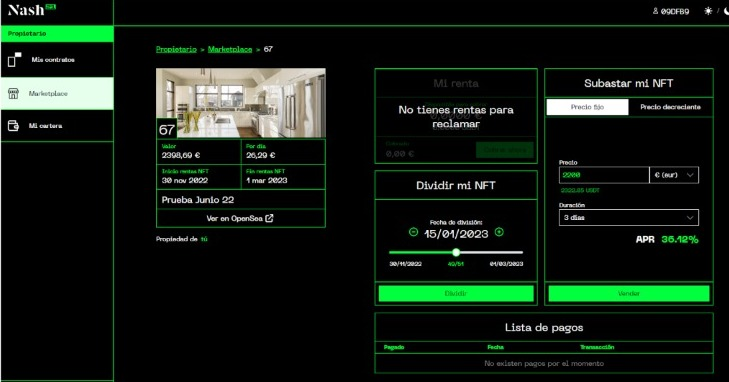Open the € (eur) currency dropdown
Image resolution: width=729 pixels, height=382 pixels.
pyautogui.click(x=674, y=175)
